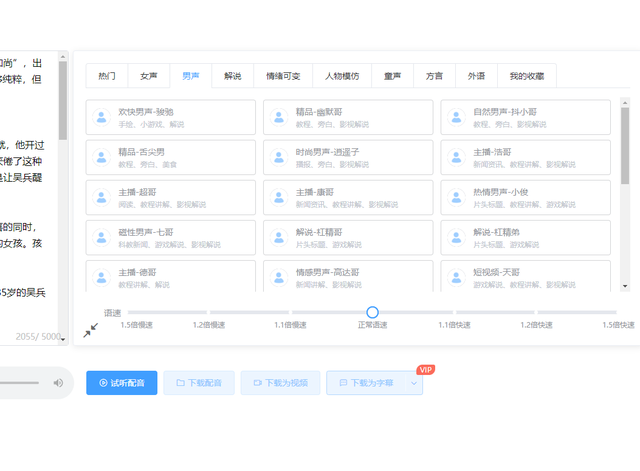Screen dimensions: 640x471
Task: Select the 解说-杠精哥 voice card
Action: tap(347, 237)
